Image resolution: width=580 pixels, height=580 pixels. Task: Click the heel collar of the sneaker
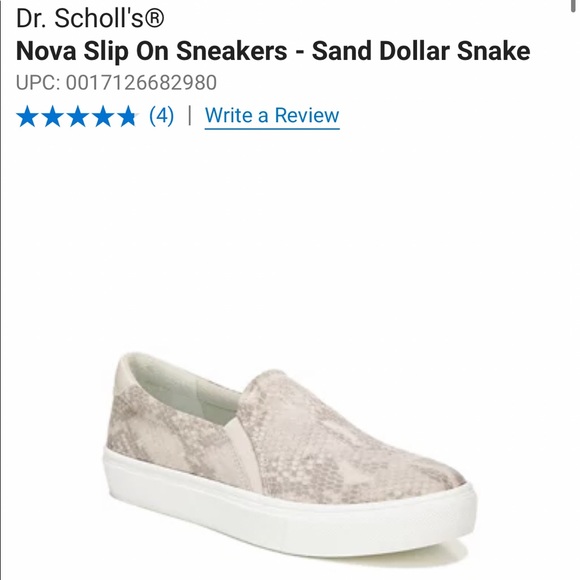point(124,372)
